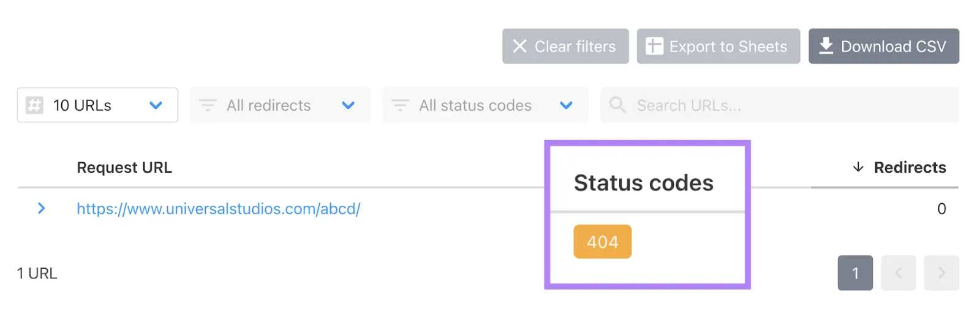The height and width of the screenshot is (322, 980).
Task: Click the orange 404 status badge
Action: tap(602, 242)
